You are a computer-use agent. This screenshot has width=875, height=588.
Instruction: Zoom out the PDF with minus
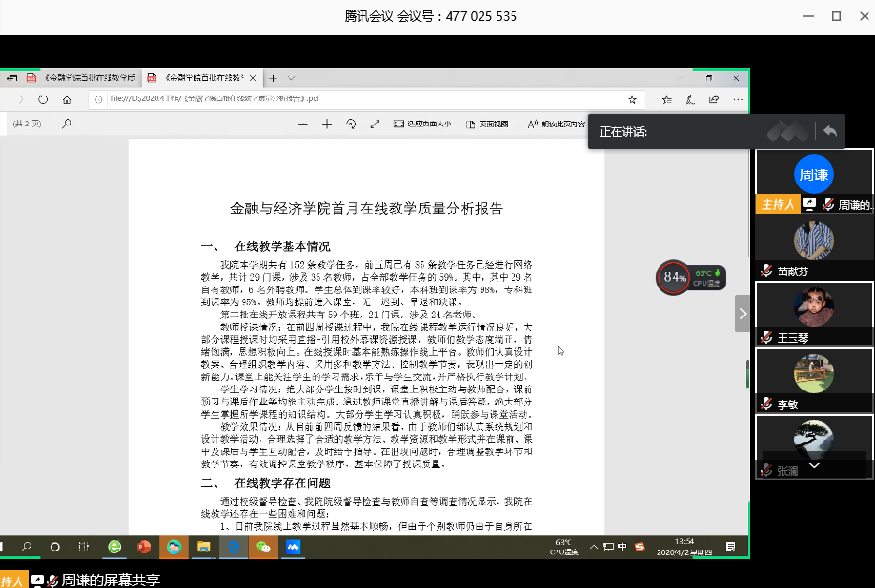(x=303, y=124)
